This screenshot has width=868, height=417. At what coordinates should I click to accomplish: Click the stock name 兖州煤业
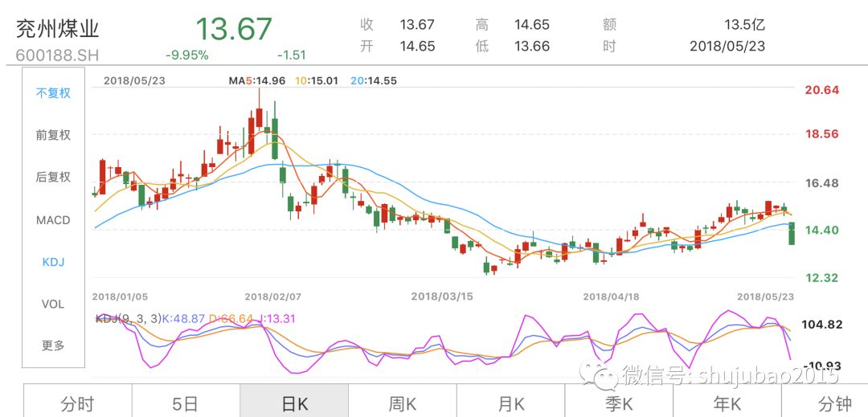click(x=58, y=29)
